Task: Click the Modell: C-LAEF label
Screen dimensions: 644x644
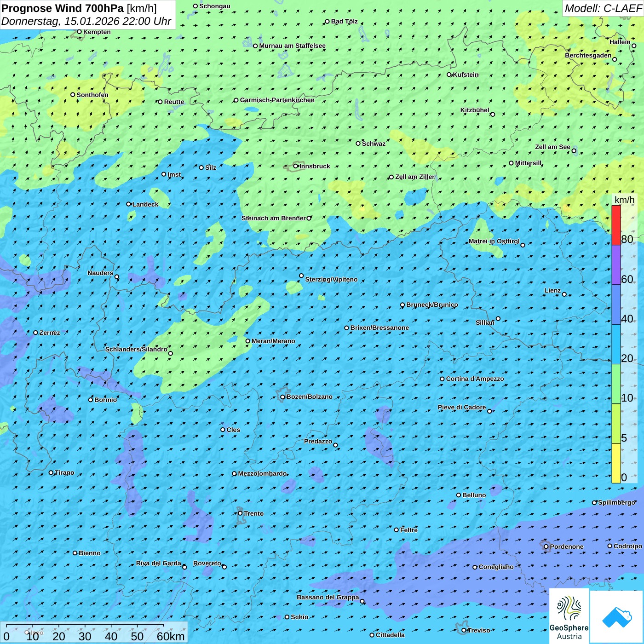Action: click(603, 8)
